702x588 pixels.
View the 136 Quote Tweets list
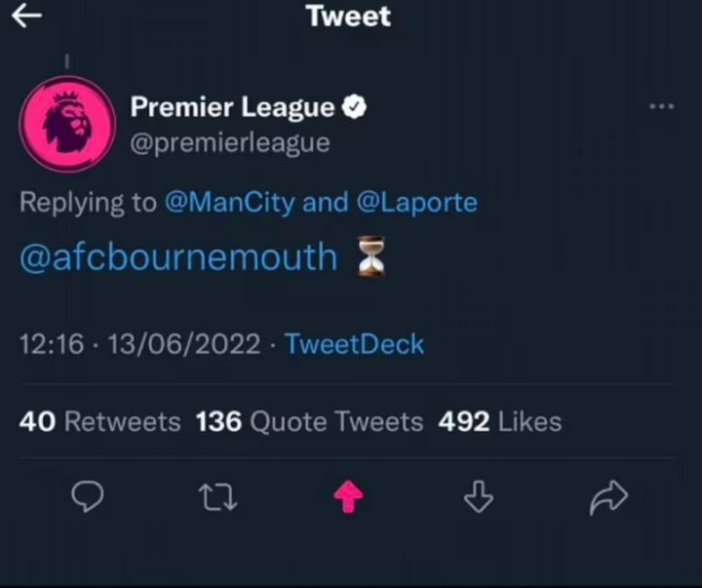309,421
